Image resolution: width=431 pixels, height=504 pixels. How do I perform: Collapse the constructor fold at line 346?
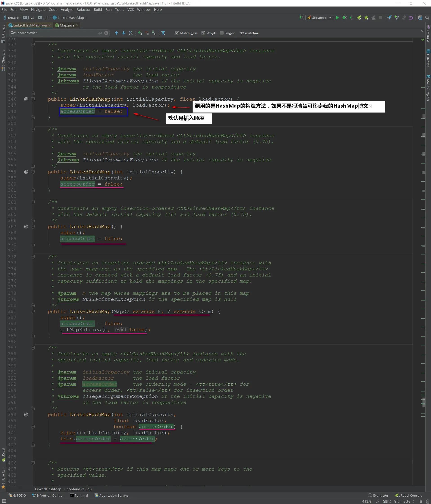tap(33, 99)
